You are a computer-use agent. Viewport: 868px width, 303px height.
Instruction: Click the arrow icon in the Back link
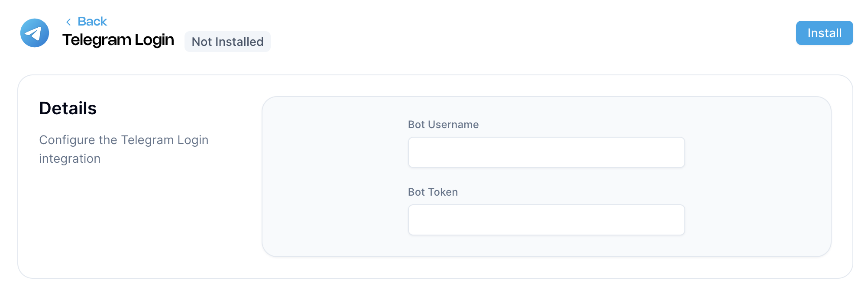coord(68,21)
